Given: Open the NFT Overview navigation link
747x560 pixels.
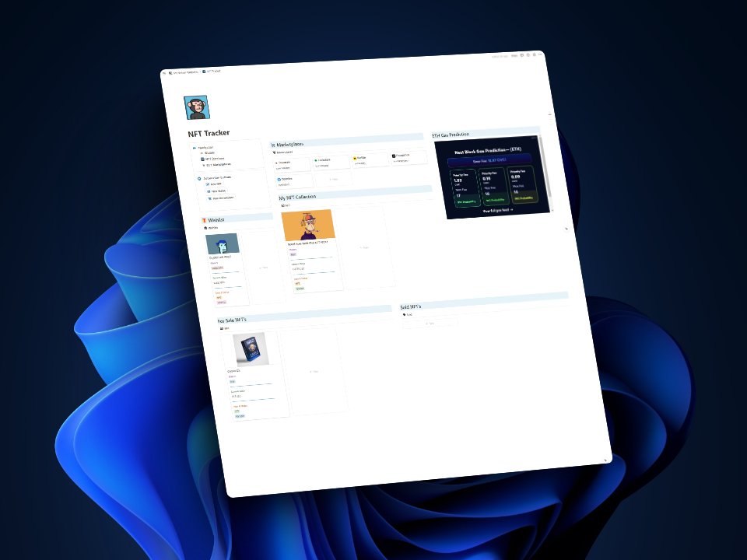Looking at the screenshot, I should pos(212,159).
